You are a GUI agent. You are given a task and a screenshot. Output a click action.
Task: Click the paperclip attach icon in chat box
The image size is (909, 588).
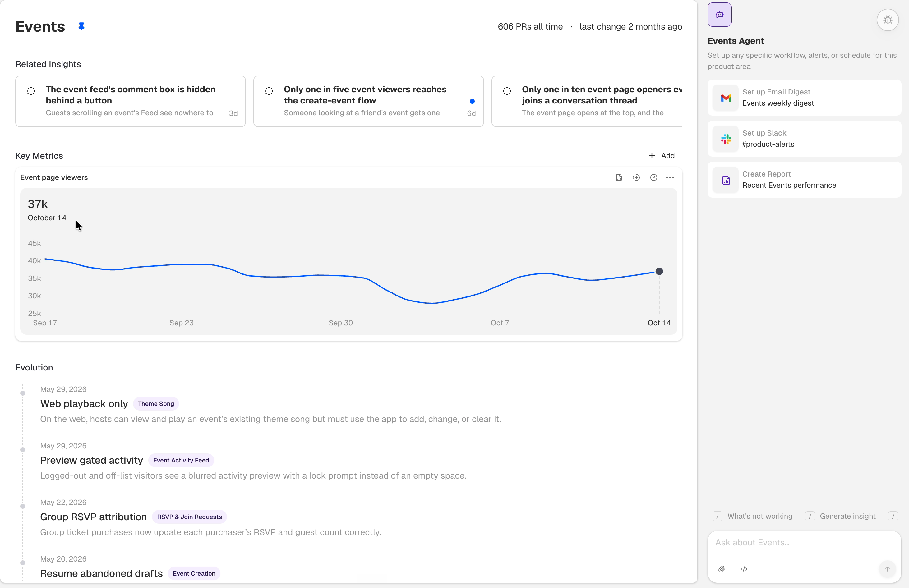722,569
